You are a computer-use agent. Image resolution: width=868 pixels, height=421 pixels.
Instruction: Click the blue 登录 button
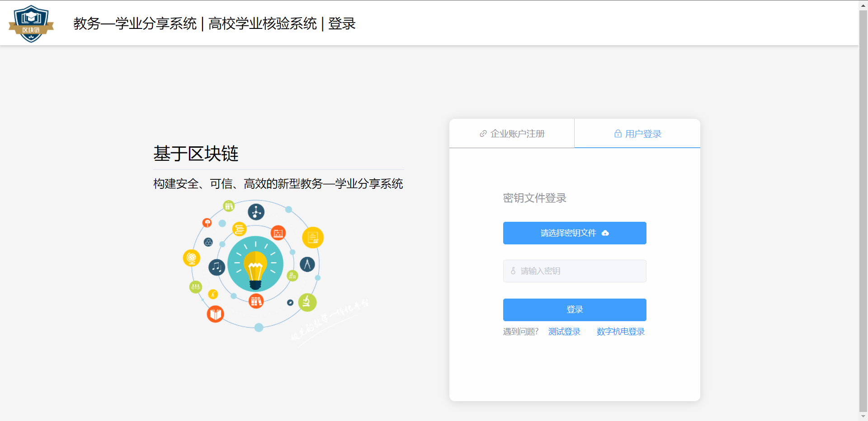575,309
